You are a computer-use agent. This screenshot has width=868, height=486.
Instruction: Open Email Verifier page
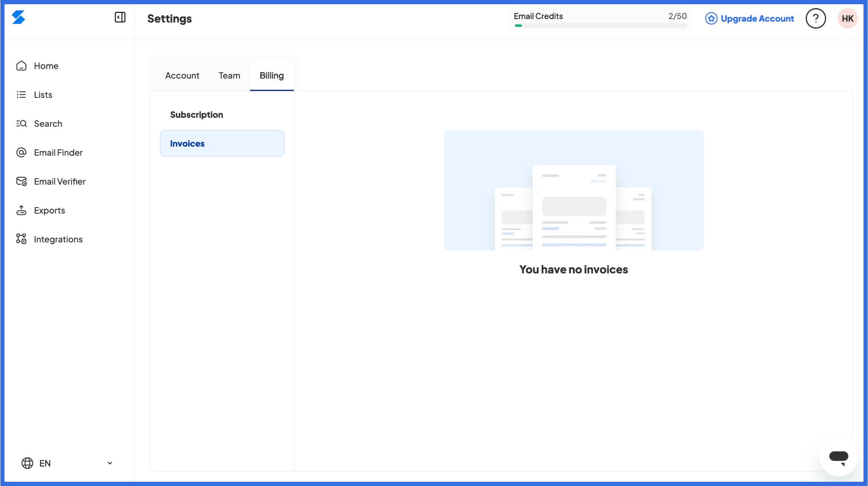[60, 181]
